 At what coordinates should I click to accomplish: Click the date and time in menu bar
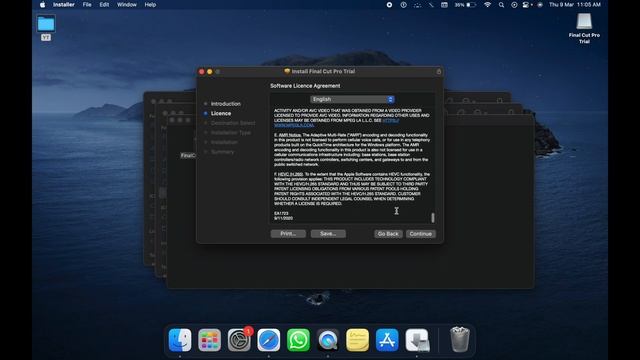coord(575,4)
